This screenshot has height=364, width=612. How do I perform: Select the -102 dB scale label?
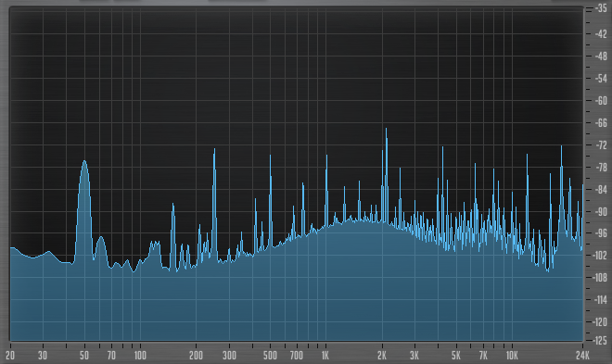coord(600,256)
